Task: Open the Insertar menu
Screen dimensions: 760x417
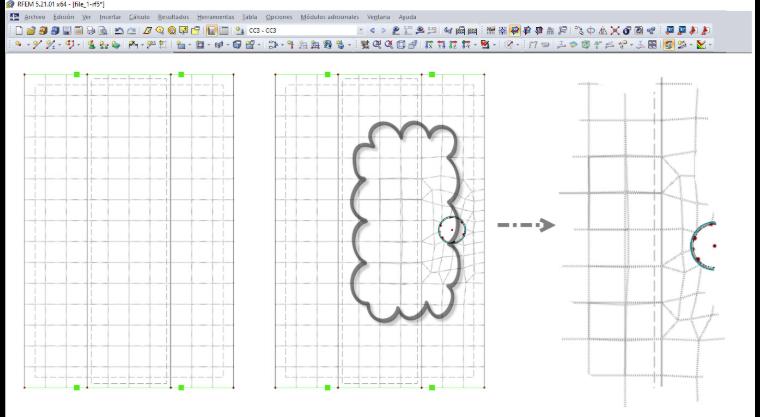Action: tap(110, 17)
